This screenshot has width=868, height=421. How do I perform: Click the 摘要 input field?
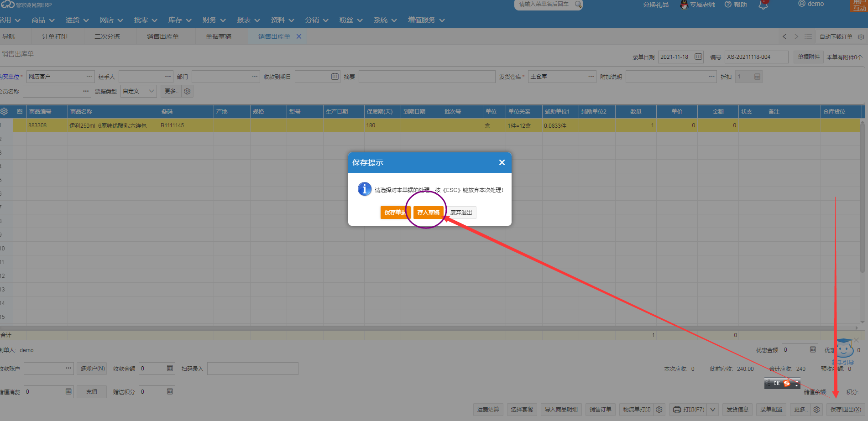pyautogui.click(x=427, y=77)
